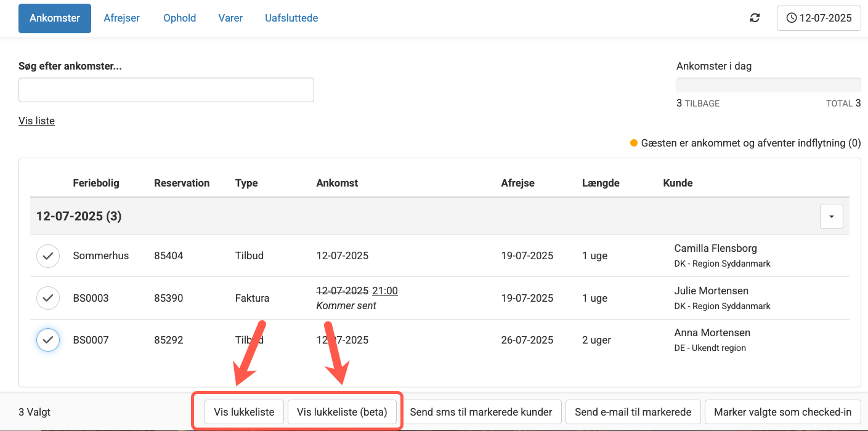Click the 'Vis liste' link
868x431 pixels.
[36, 121]
